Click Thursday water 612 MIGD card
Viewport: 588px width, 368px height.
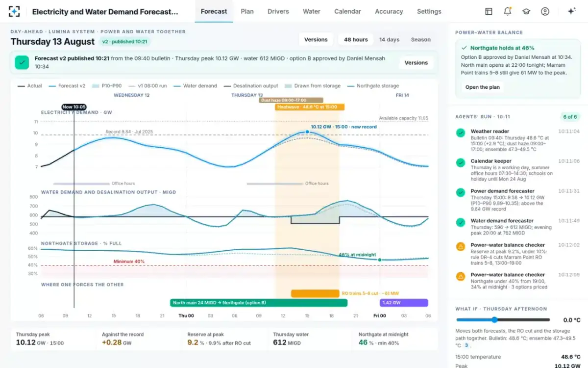[310, 339]
